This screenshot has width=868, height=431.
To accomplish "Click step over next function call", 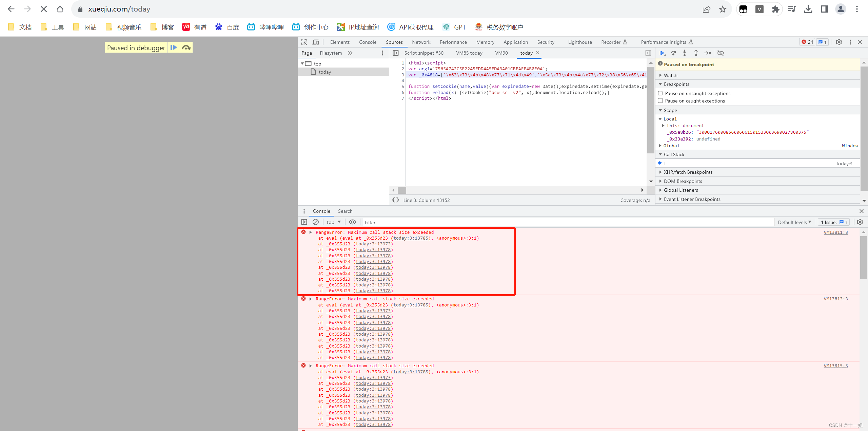I will (x=673, y=53).
